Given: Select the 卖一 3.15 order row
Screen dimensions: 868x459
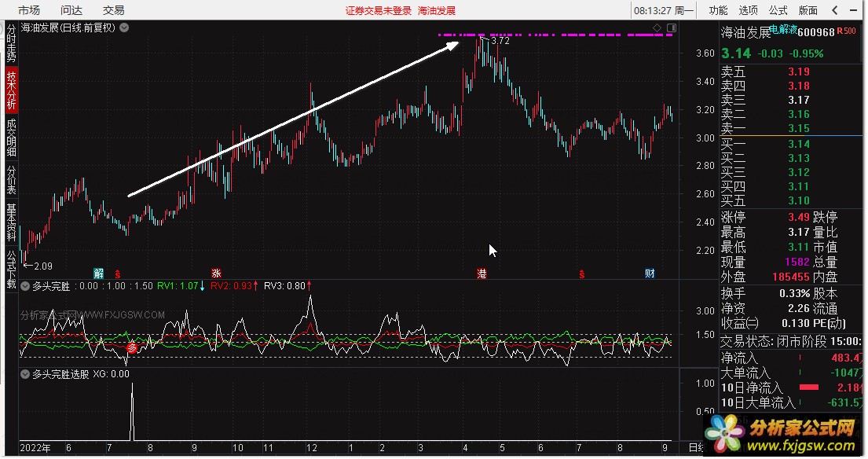Looking at the screenshot, I should click(790, 128).
